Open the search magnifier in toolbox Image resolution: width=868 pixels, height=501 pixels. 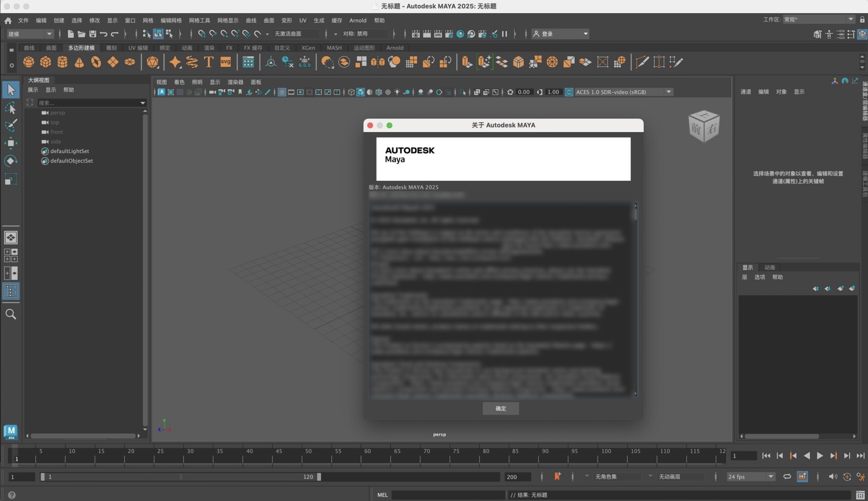coord(11,314)
